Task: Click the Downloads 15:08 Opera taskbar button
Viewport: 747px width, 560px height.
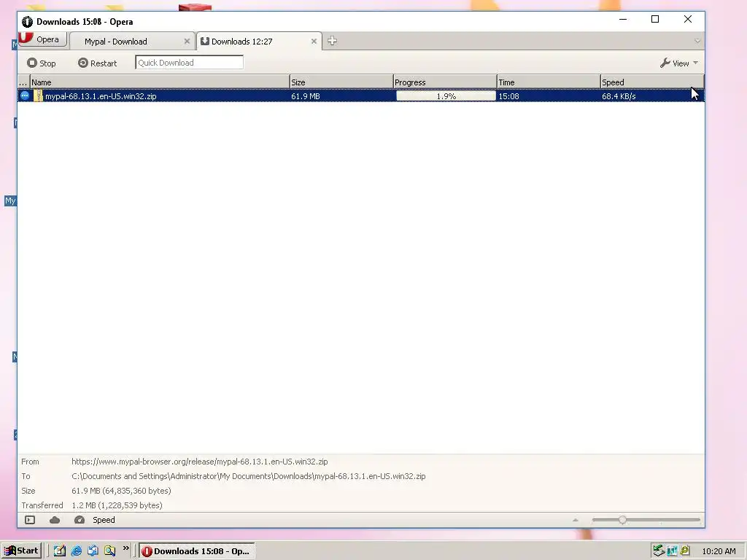Action: tap(197, 551)
